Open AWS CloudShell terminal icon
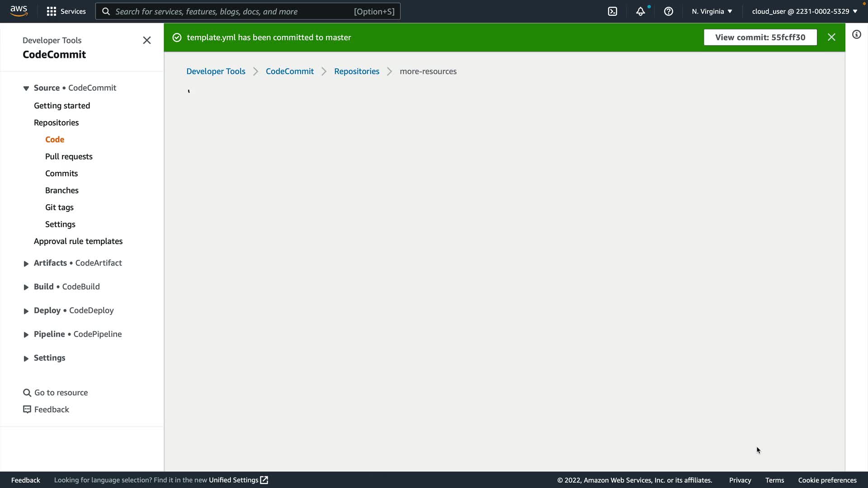 (x=613, y=11)
